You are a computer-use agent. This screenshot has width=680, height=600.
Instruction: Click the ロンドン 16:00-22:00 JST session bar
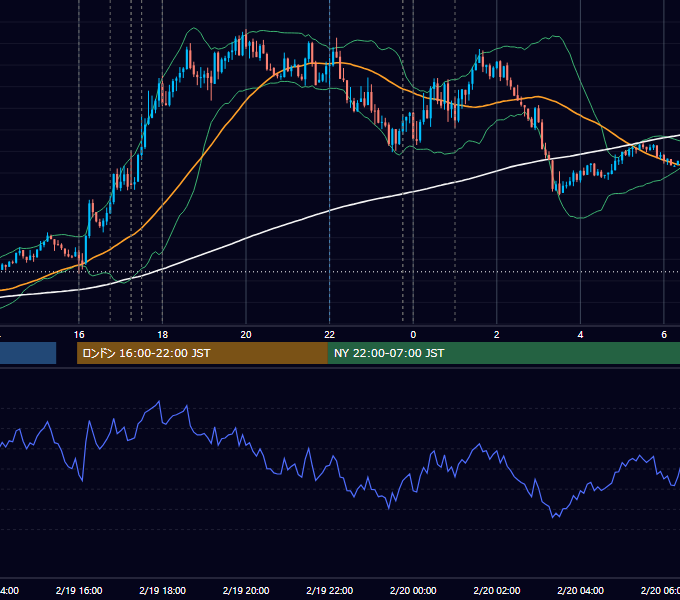click(202, 353)
